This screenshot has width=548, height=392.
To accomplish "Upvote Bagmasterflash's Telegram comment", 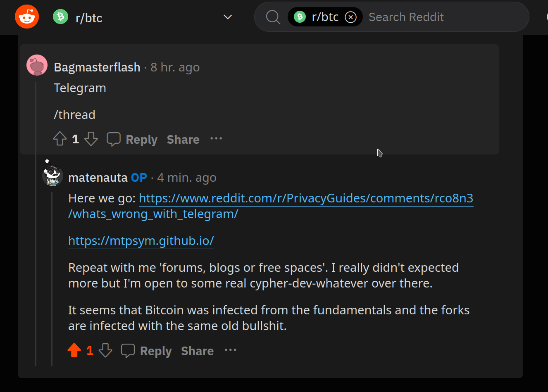I will click(60, 139).
